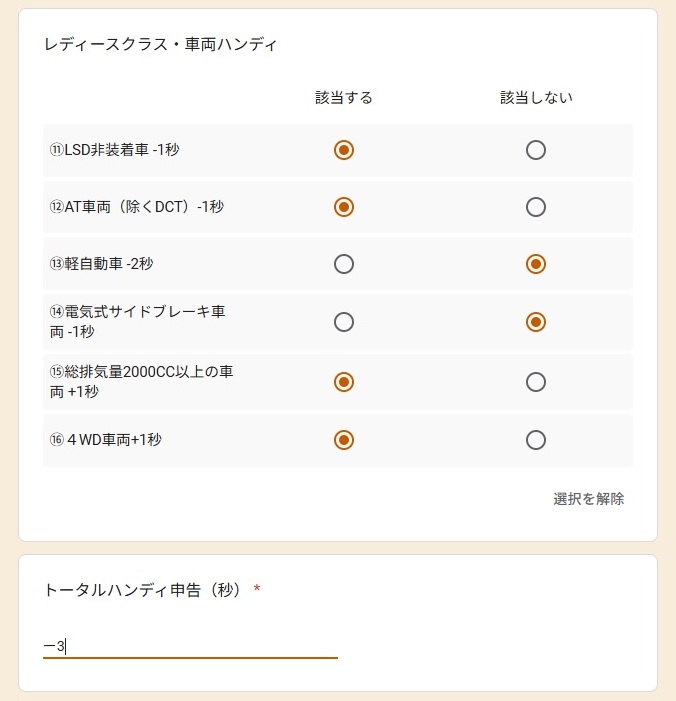Select 該当する for ⑭電気式サイドブレーキ車両
This screenshot has height=701, width=676.
click(x=344, y=322)
